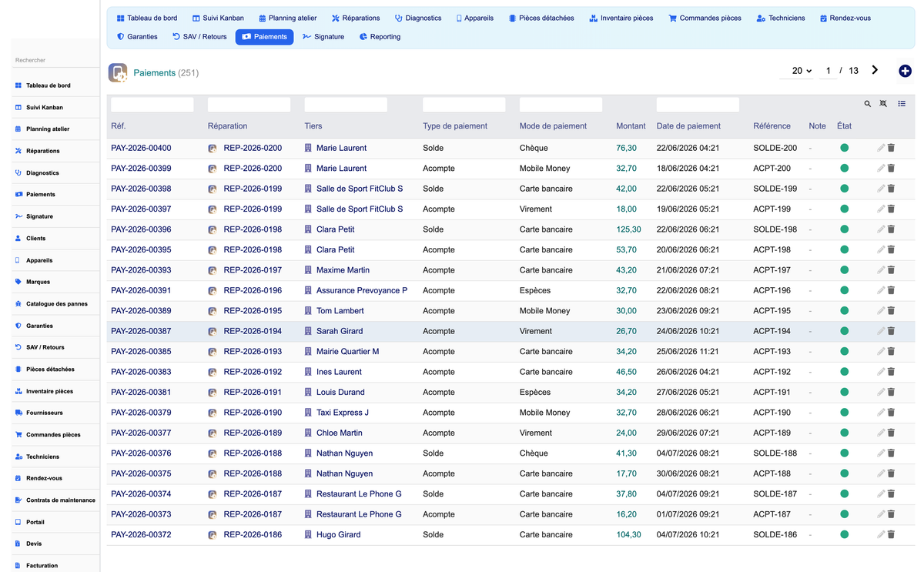Open third party Salle de Sport FitClub S in PAY-2026-00398 row
Image resolution: width=924 pixels, height=572 pixels.
click(x=360, y=189)
